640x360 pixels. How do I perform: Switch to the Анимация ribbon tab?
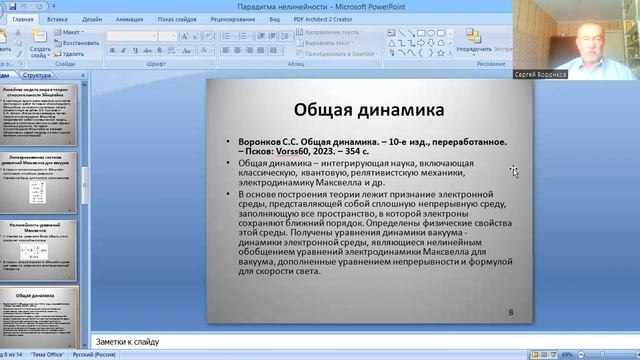coord(129,19)
